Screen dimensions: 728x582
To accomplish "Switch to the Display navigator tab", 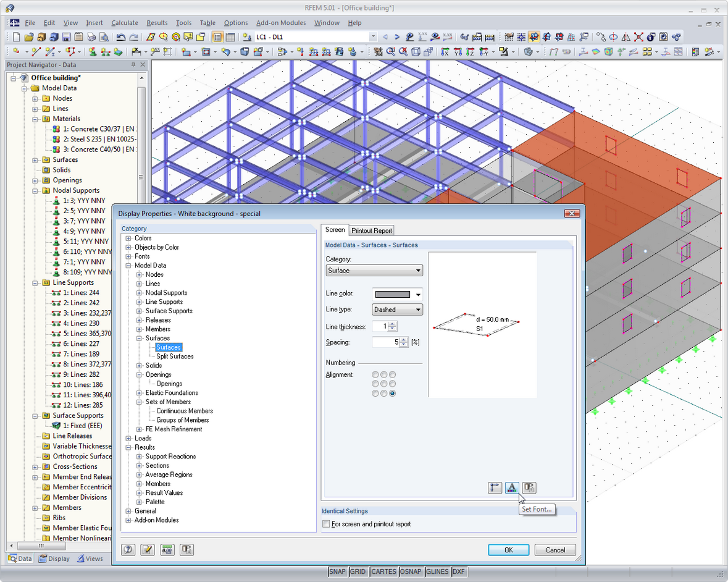I will coord(54,559).
